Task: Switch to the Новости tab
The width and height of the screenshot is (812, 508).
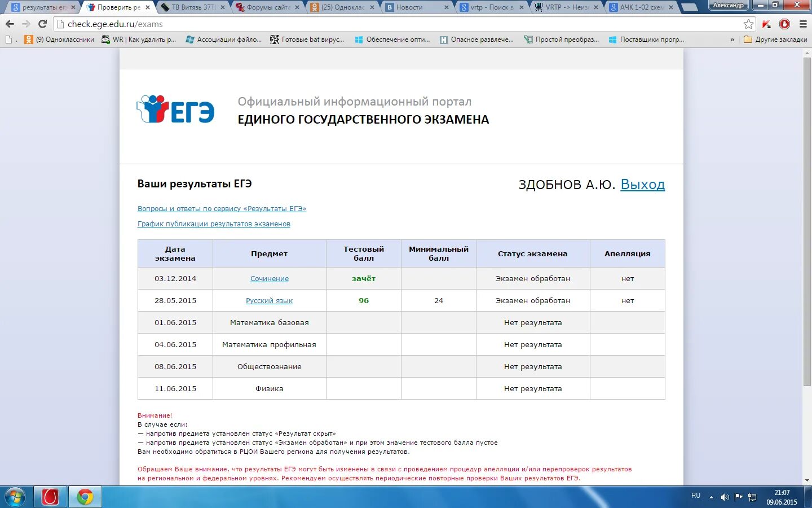Action: (x=417, y=7)
